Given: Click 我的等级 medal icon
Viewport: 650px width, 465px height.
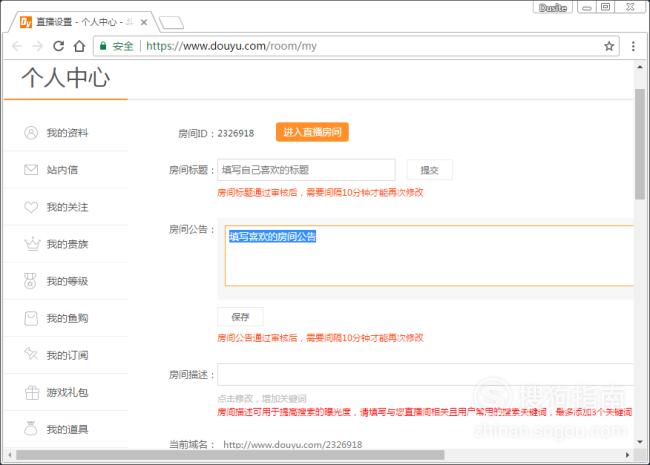Looking at the screenshot, I should [x=30, y=281].
